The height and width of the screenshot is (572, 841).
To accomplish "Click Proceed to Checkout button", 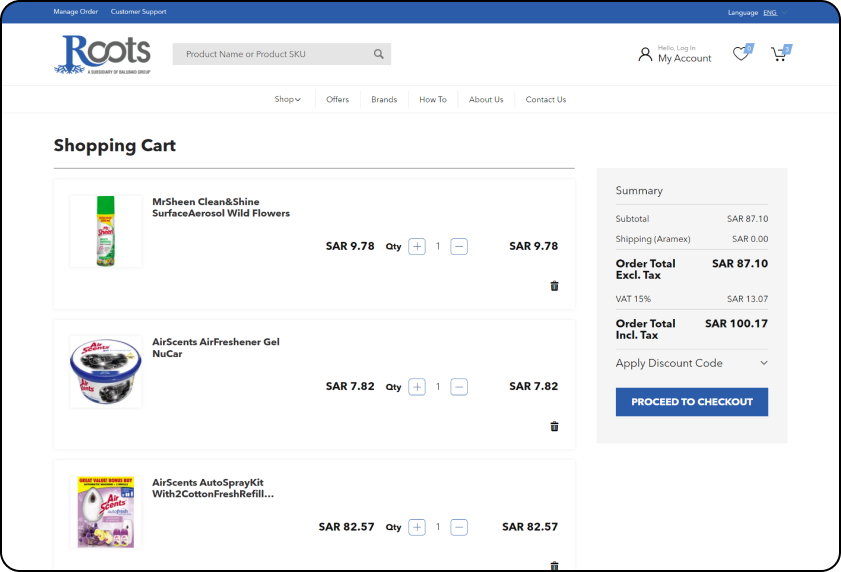I will 691,402.
